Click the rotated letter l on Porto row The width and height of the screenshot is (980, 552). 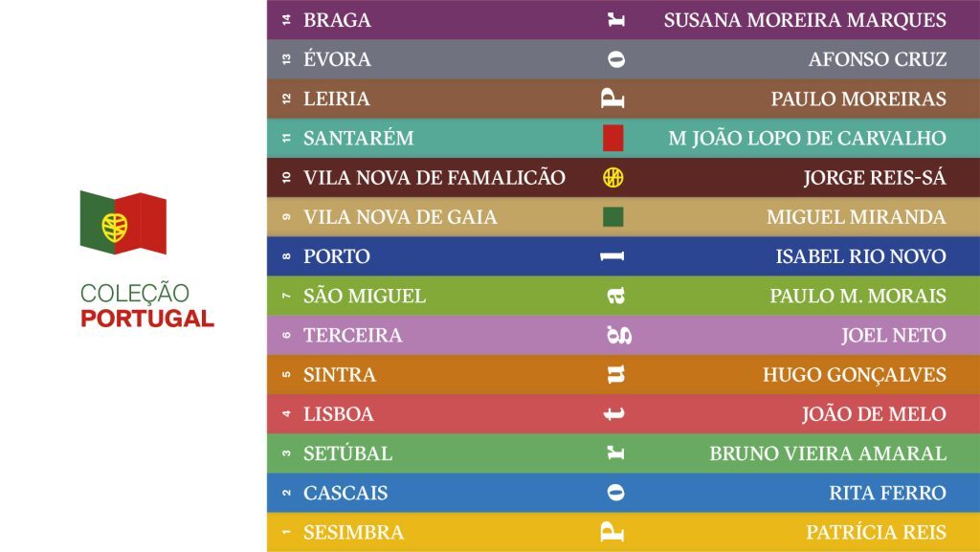pos(612,256)
